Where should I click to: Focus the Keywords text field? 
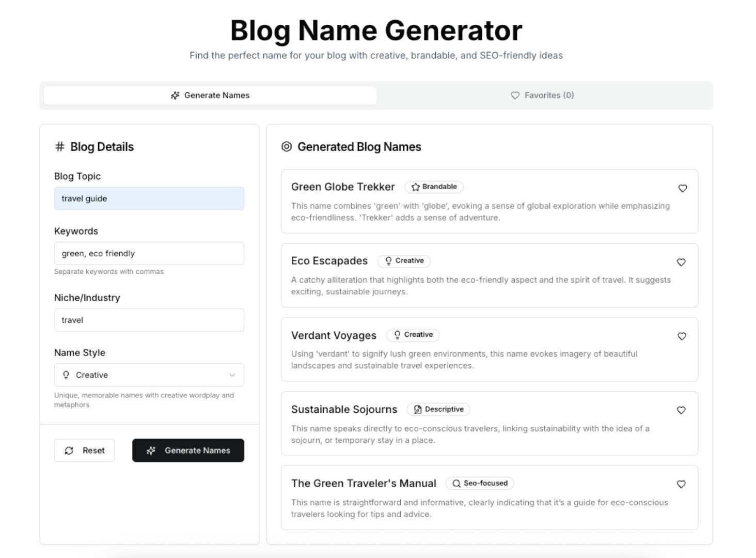pyautogui.click(x=149, y=254)
